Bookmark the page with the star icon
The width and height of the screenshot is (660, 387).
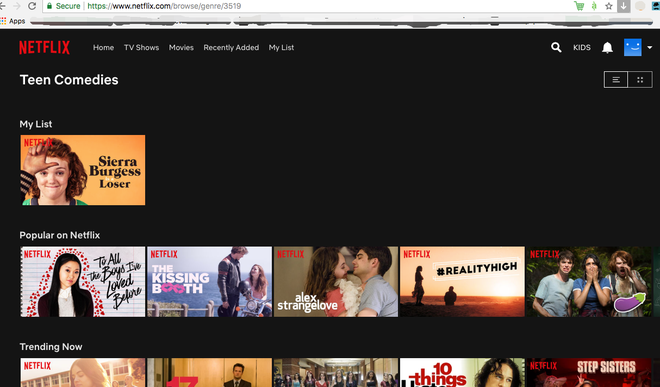(609, 6)
